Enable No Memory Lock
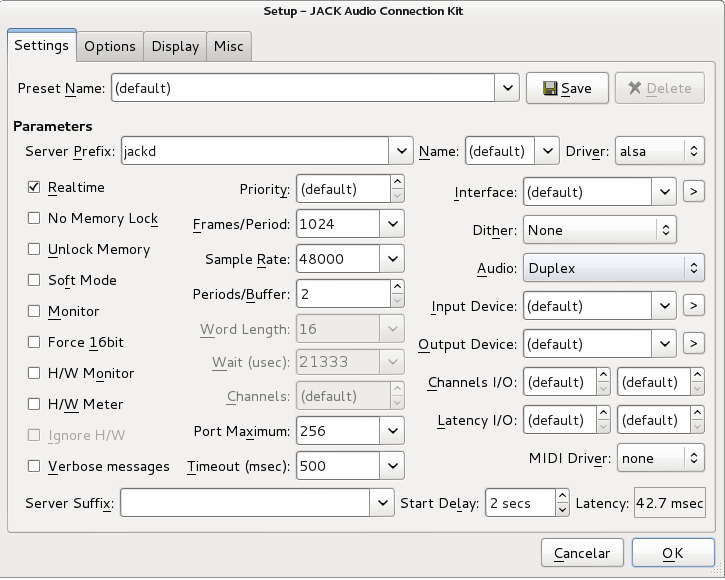Image resolution: width=725 pixels, height=580 pixels. tap(34, 218)
